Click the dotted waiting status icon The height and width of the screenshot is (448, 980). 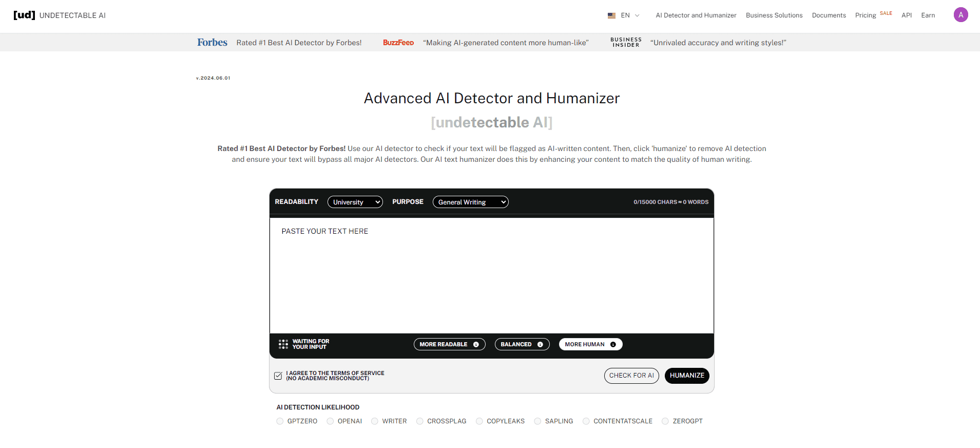(283, 344)
